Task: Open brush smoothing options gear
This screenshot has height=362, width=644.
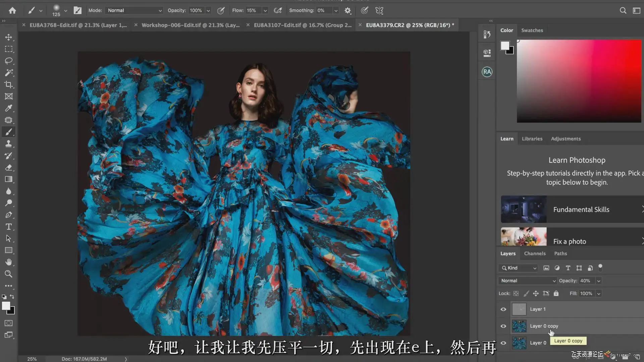Action: [347, 10]
